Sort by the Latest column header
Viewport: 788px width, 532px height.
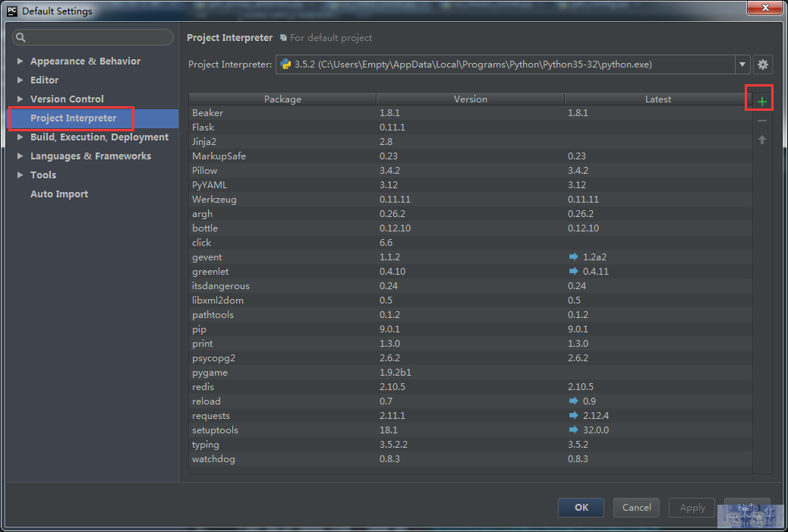(x=658, y=99)
